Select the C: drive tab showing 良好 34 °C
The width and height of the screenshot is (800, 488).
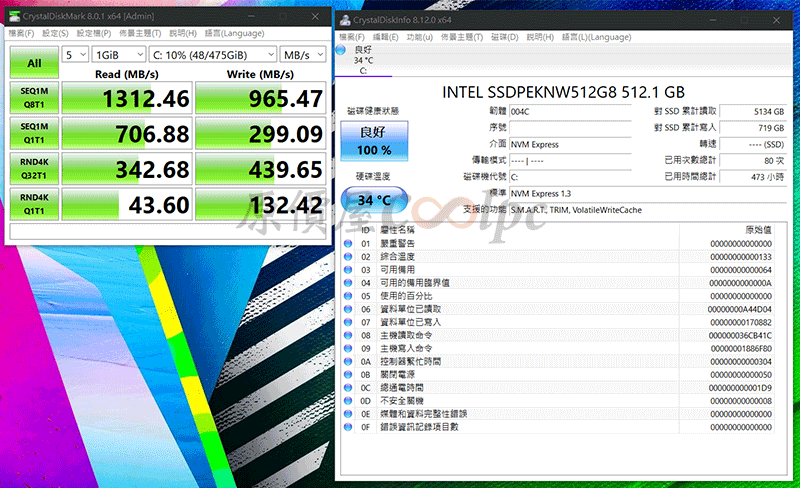tap(363, 60)
